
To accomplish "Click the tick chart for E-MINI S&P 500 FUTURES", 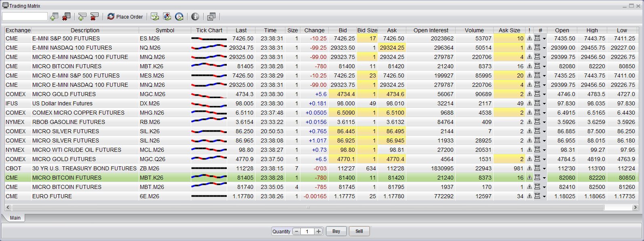I will [209, 38].
